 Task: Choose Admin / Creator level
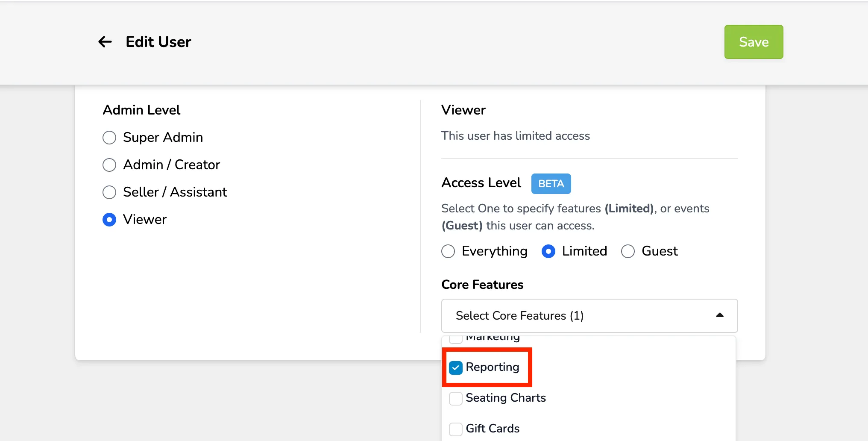pyautogui.click(x=109, y=165)
